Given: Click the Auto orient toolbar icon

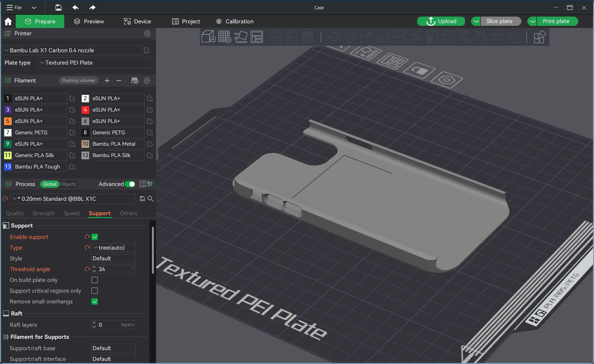Looking at the screenshot, I should pos(241,37).
